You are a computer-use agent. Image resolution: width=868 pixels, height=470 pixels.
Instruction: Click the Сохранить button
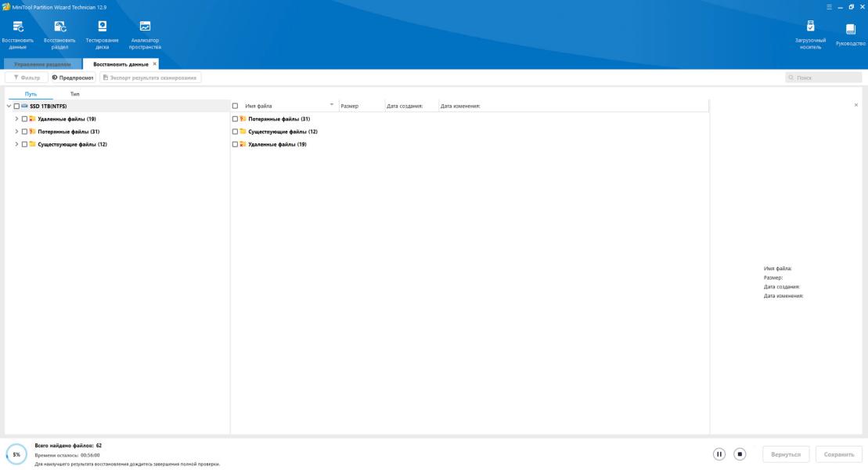pyautogui.click(x=839, y=454)
